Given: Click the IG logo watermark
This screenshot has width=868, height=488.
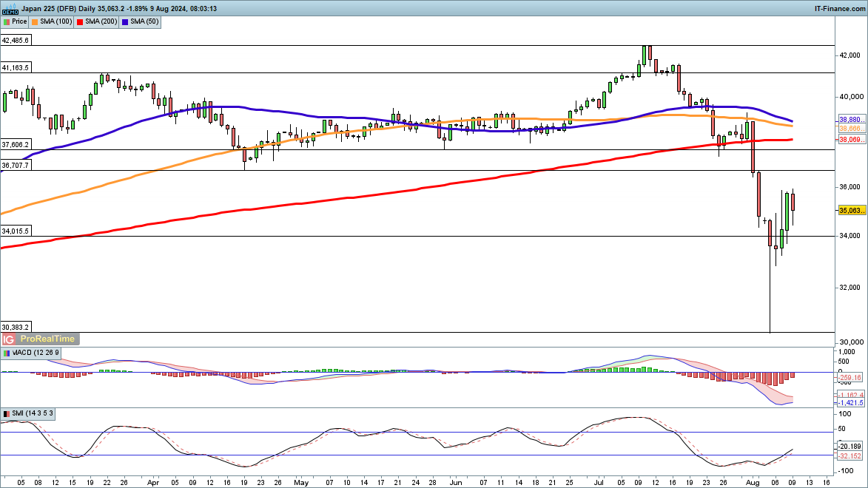Looking at the screenshot, I should (9, 339).
